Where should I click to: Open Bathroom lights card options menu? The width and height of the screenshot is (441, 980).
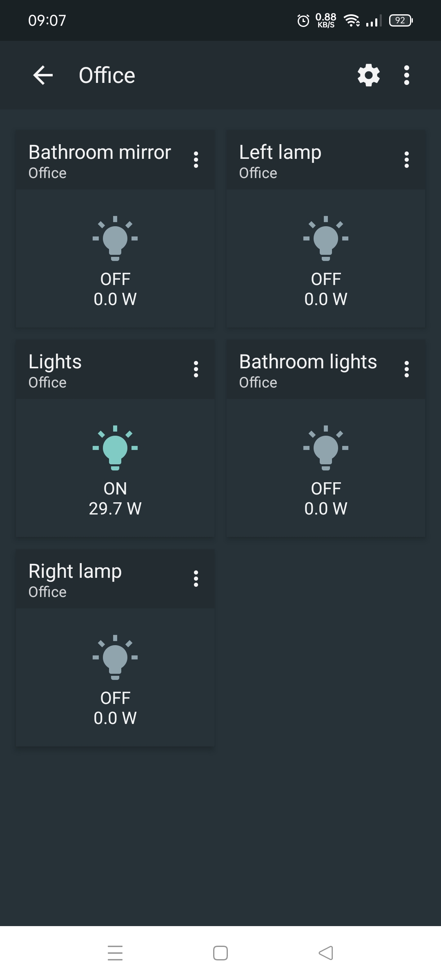pyautogui.click(x=406, y=369)
